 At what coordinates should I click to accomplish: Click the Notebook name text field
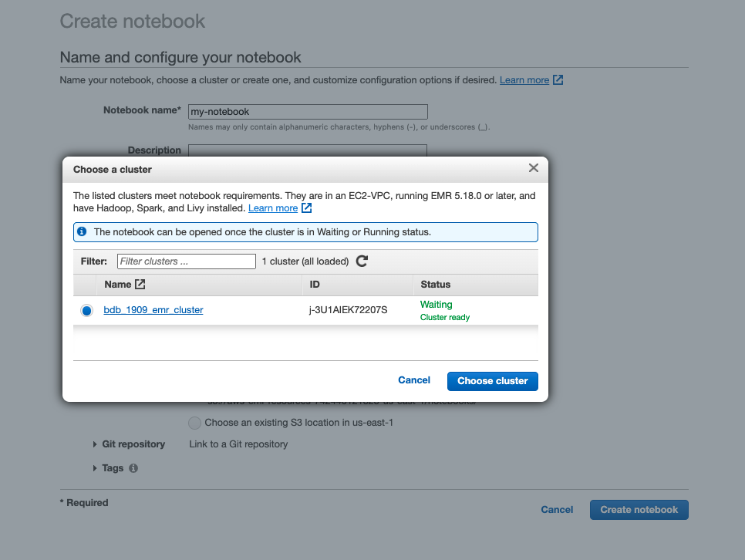point(308,112)
